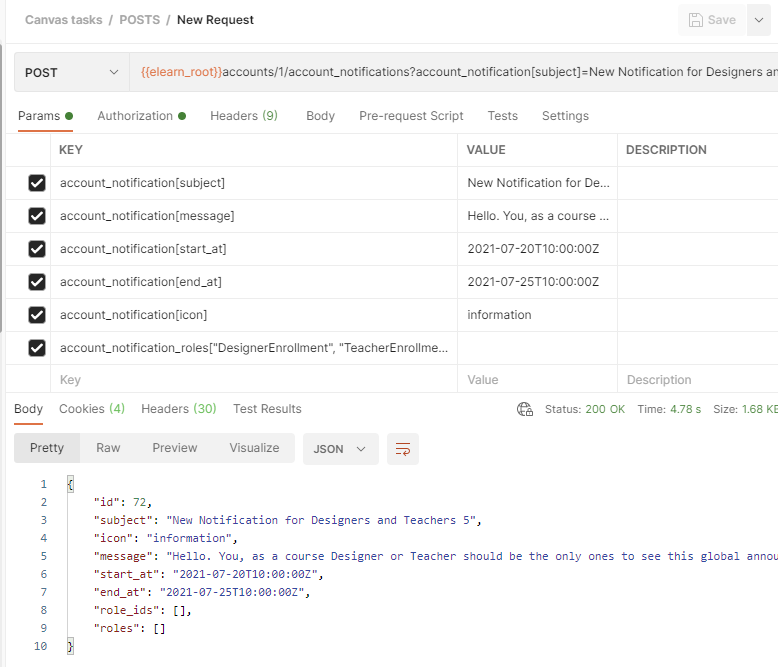778x667 pixels.
Task: Disable the account_notification[icon] parameter
Action: coord(37,315)
